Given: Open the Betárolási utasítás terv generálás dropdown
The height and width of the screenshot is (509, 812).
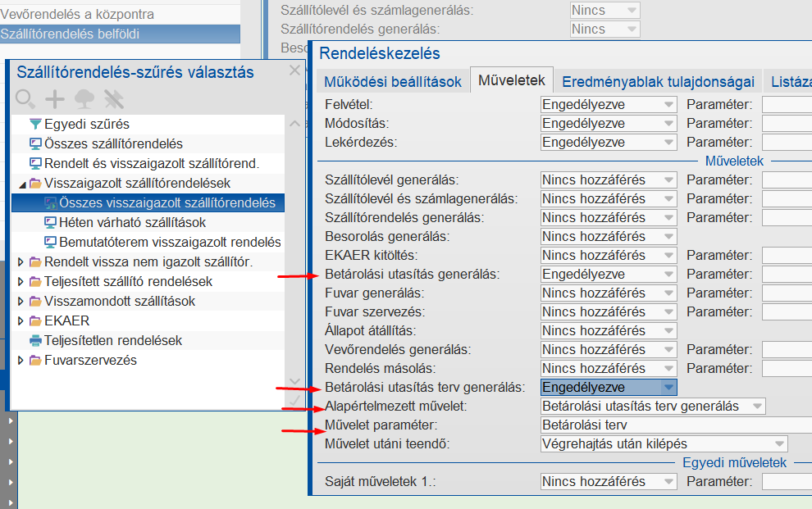Looking at the screenshot, I should (609, 388).
